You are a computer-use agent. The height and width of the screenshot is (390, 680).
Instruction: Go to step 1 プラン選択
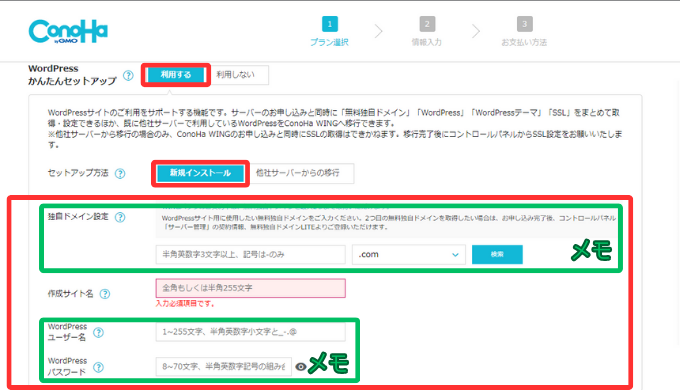[x=330, y=31]
